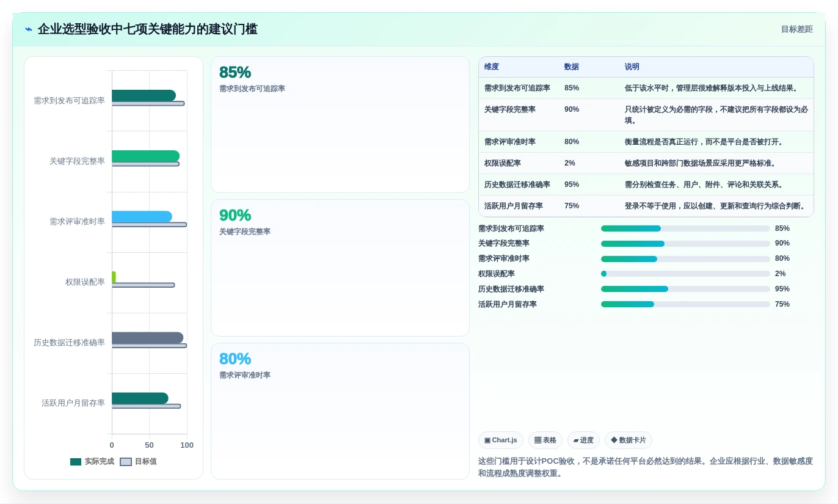Click the 历史数据迁移准确率 grey bar in chart
Image resolution: width=838 pixels, height=504 pixels.
pyautogui.click(x=147, y=338)
